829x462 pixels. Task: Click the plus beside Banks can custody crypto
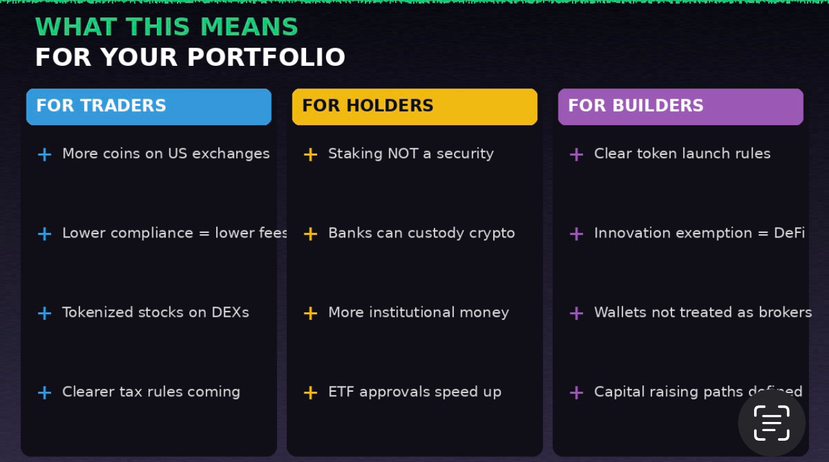(x=310, y=234)
